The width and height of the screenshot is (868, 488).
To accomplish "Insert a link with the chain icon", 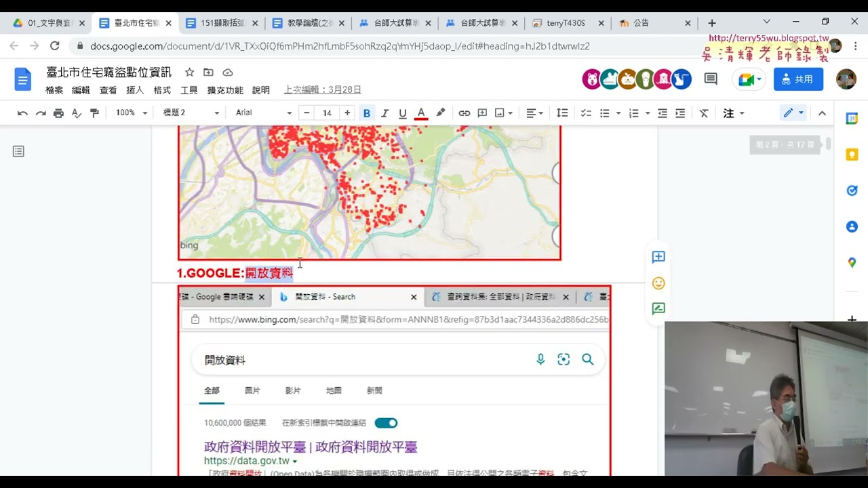I will pyautogui.click(x=465, y=113).
